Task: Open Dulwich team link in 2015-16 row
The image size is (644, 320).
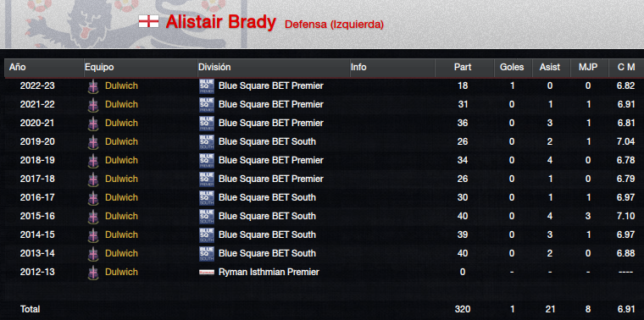Action: pos(121,216)
